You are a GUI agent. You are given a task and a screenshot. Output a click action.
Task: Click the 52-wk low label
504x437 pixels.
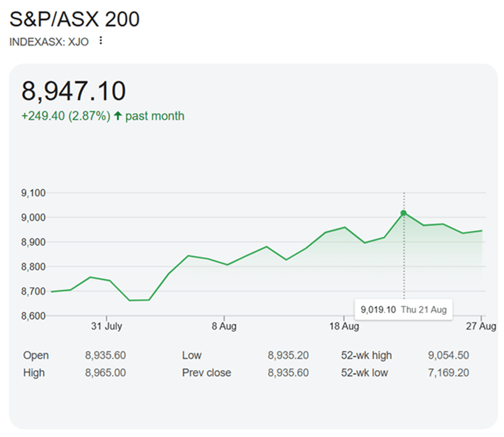(364, 373)
